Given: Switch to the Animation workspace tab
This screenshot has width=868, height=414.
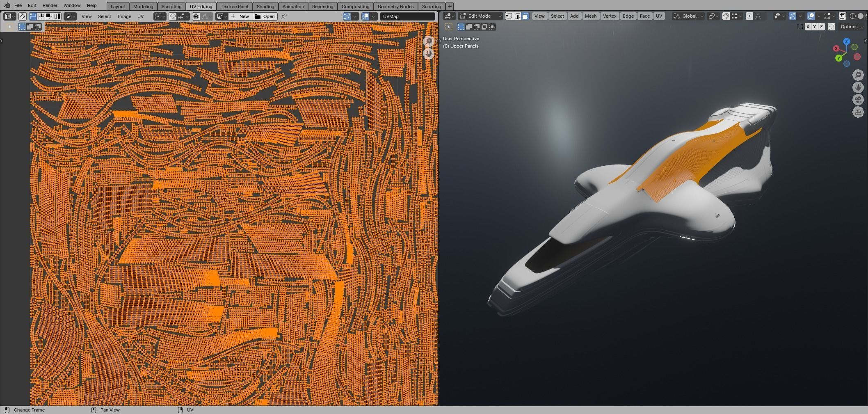Looking at the screenshot, I should pyautogui.click(x=293, y=7).
